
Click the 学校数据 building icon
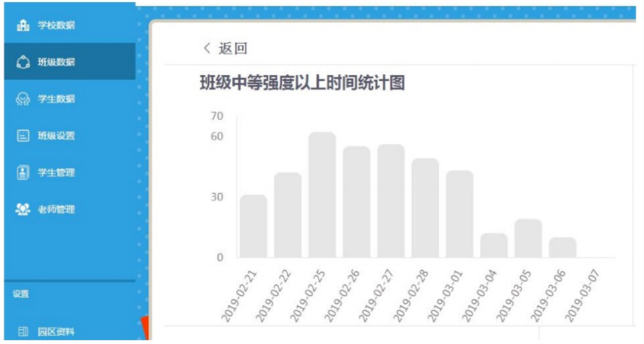(x=23, y=25)
